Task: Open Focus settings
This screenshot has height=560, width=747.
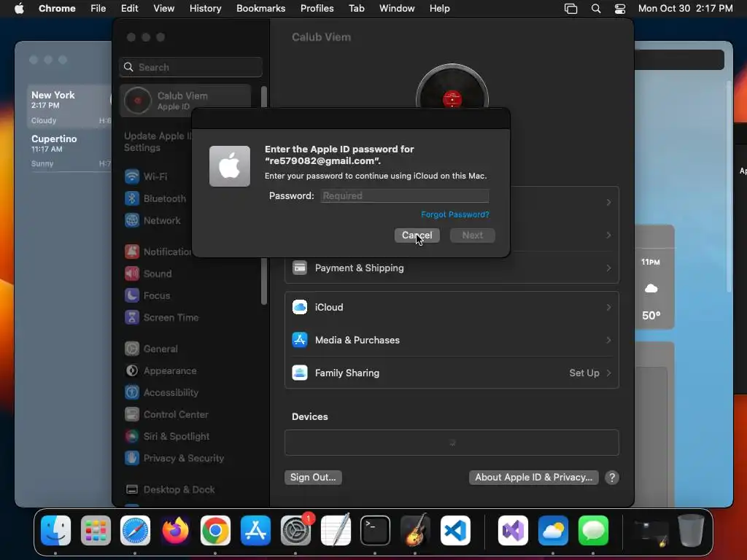Action: [x=147, y=296]
